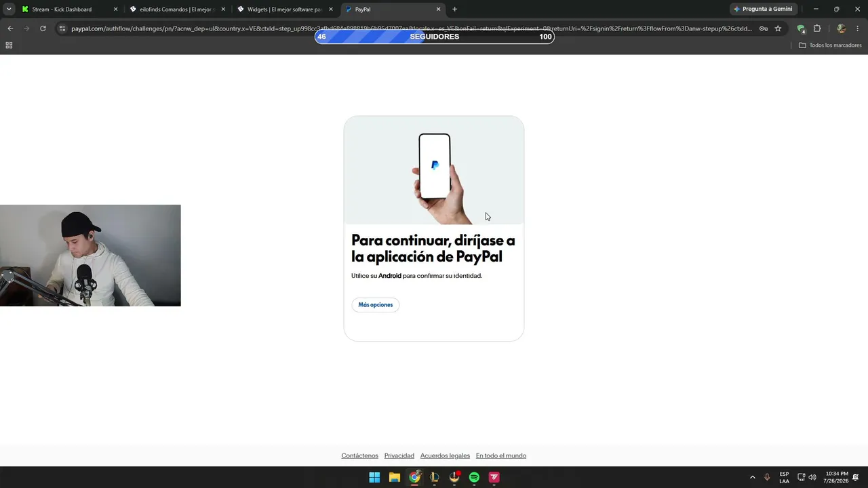Bookmark this page with the star icon

(x=778, y=28)
